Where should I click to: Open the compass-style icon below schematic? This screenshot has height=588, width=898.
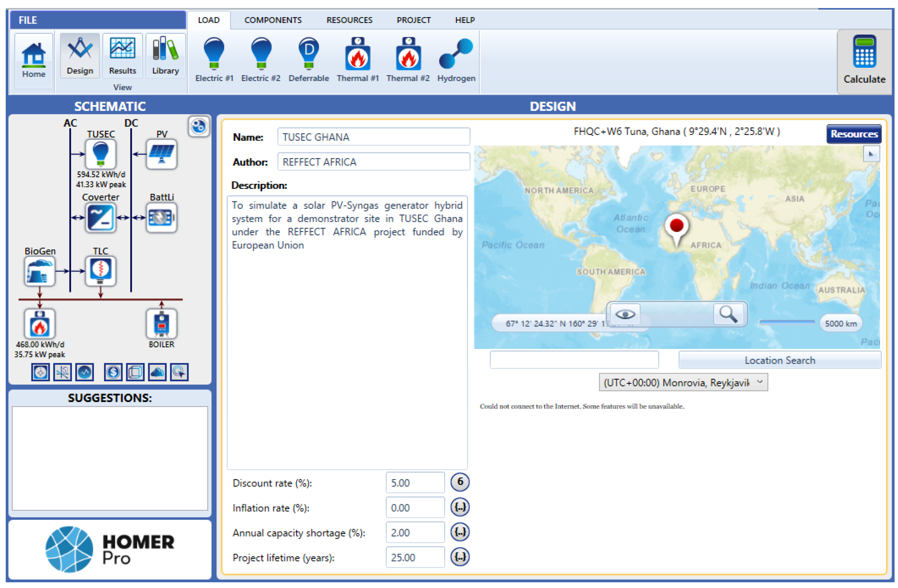tap(40, 372)
